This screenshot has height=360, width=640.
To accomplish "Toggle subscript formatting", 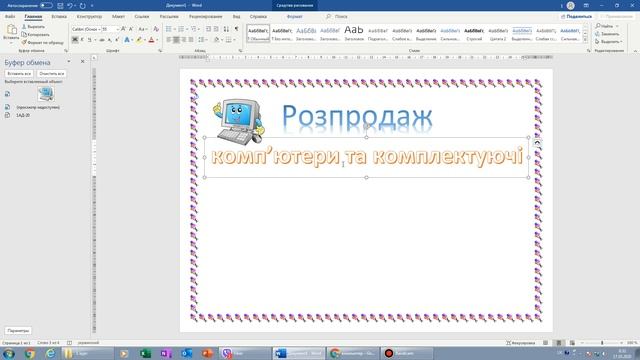I will (109, 40).
